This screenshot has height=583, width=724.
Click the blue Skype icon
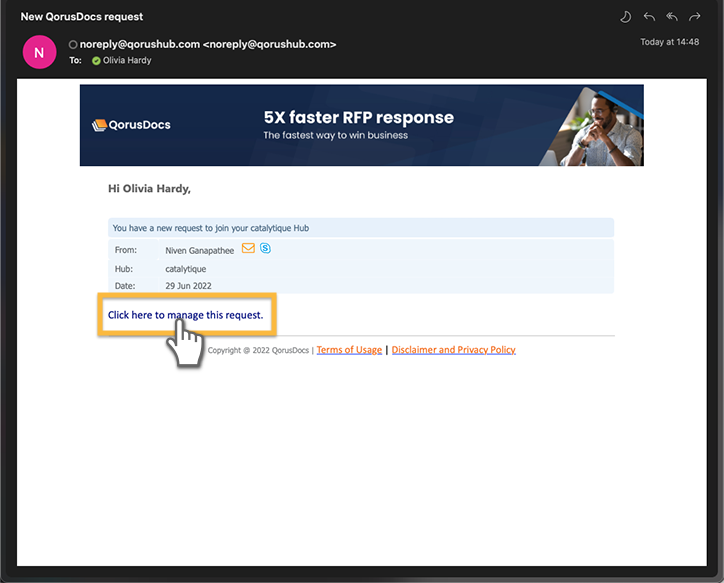pyautogui.click(x=265, y=249)
